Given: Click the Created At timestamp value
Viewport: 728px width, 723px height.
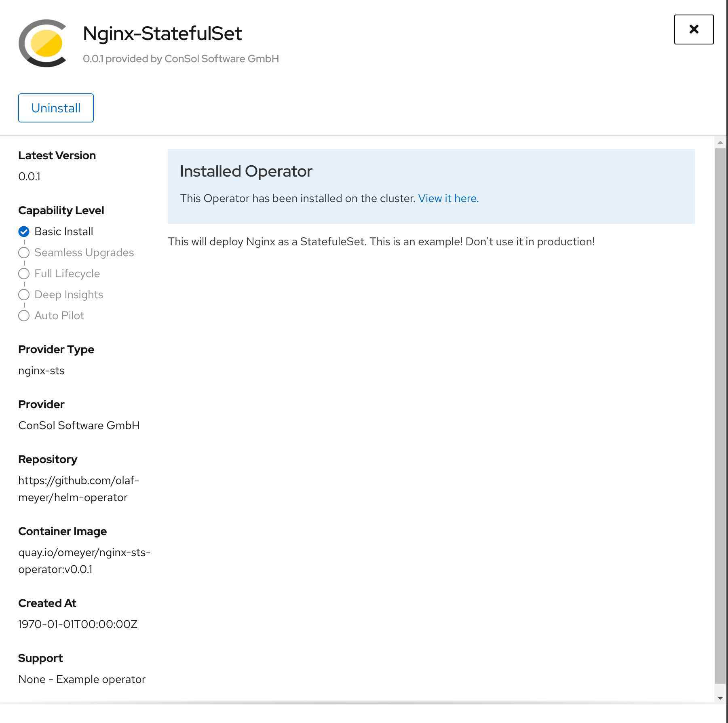Looking at the screenshot, I should tap(78, 624).
